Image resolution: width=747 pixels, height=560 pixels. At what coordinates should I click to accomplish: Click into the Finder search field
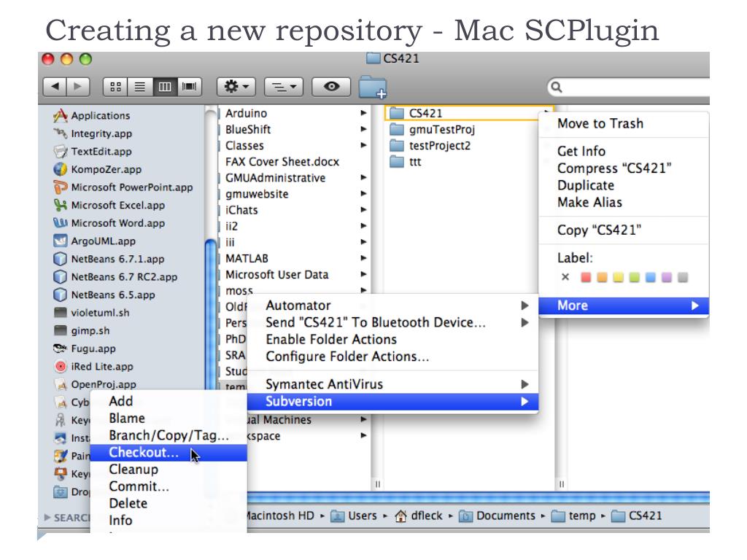tap(628, 87)
